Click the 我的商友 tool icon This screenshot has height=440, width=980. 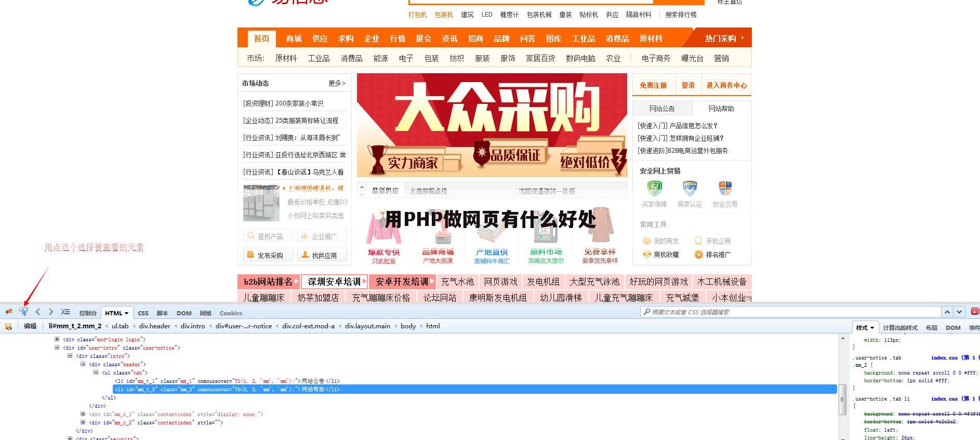647,241
